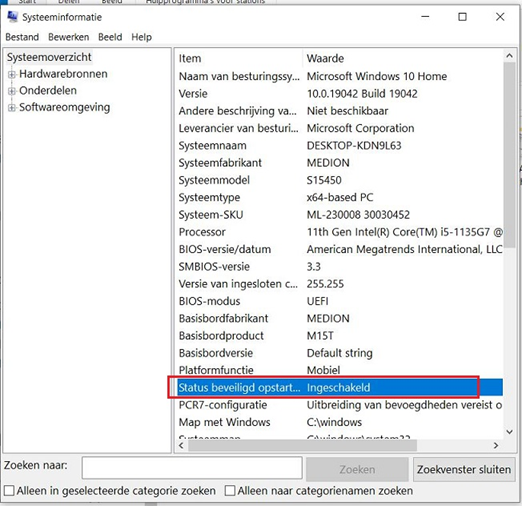Click the horizontal scrollbar thumb
Image resolution: width=522 pixels, height=506 pixels.
(x=302, y=445)
